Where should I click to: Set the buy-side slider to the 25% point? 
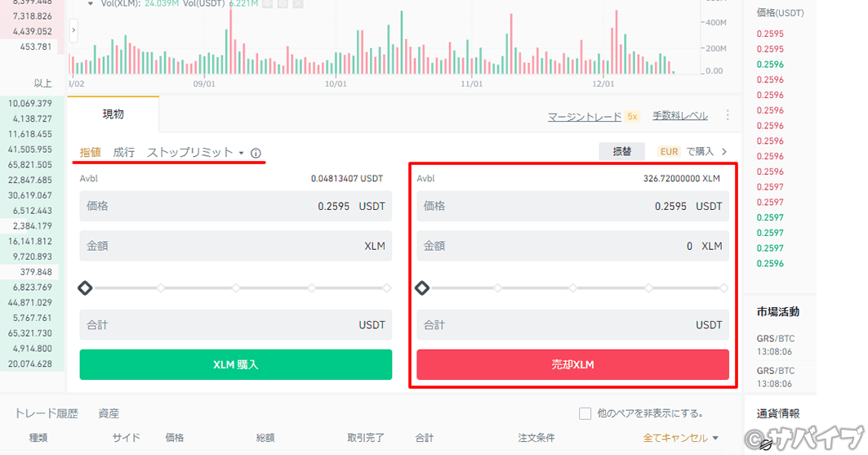[x=161, y=288]
